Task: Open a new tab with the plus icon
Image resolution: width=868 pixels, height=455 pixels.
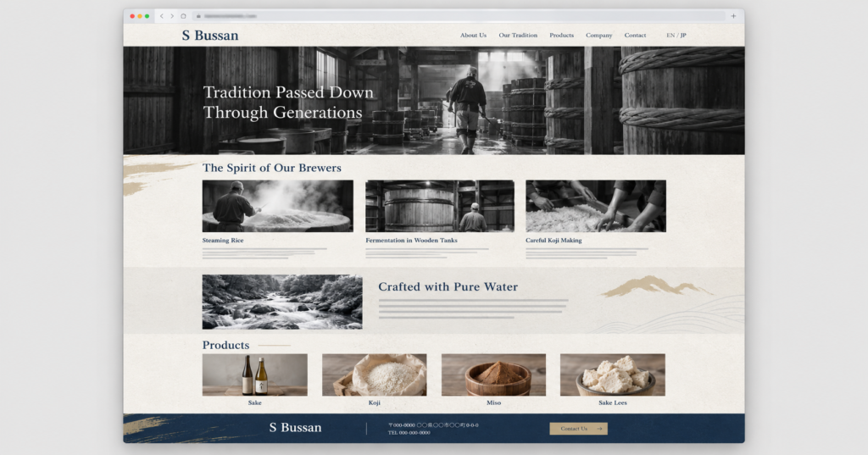Action: (x=733, y=16)
